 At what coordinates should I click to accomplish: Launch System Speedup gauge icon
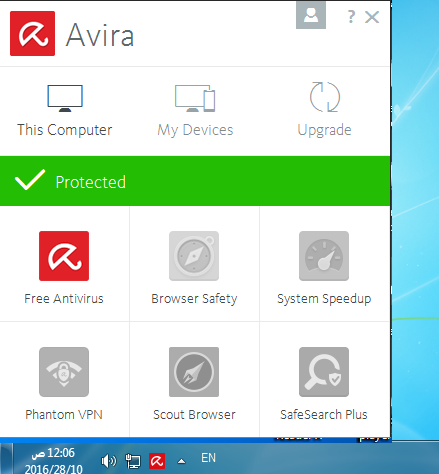tap(324, 256)
